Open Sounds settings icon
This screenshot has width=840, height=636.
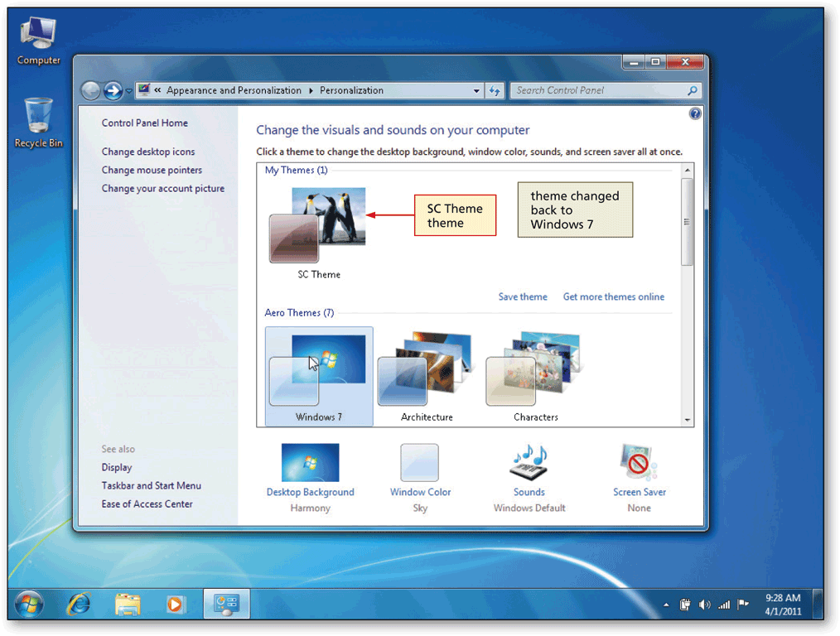[x=529, y=463]
